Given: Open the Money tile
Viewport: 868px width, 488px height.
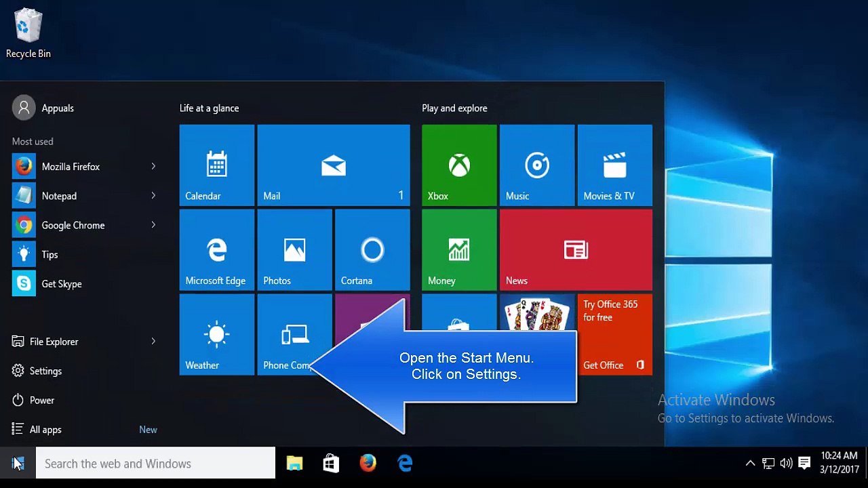Looking at the screenshot, I should click(459, 250).
